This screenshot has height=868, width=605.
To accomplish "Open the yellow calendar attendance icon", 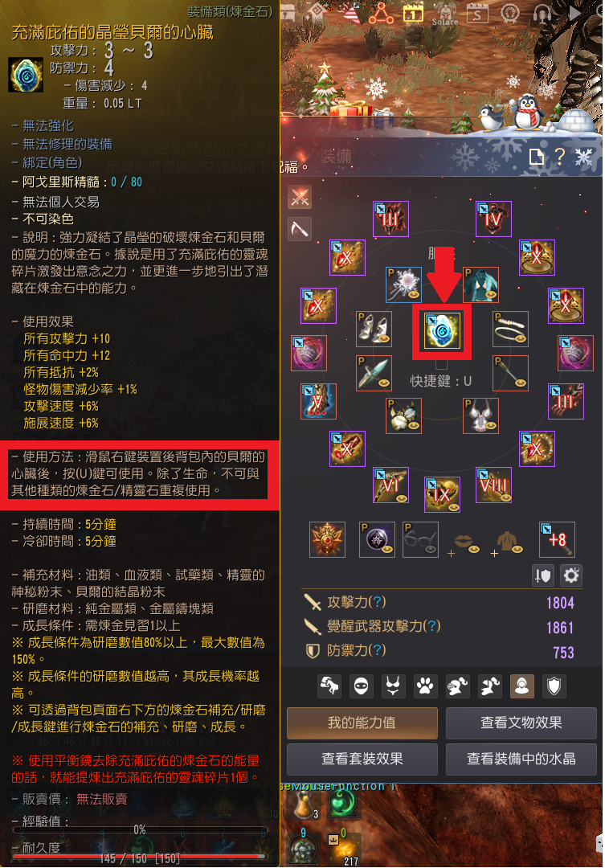I will tap(412, 14).
